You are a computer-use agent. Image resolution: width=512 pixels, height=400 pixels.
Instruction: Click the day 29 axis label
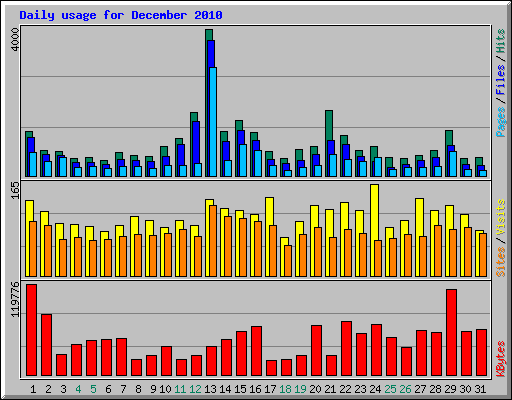click(x=450, y=389)
